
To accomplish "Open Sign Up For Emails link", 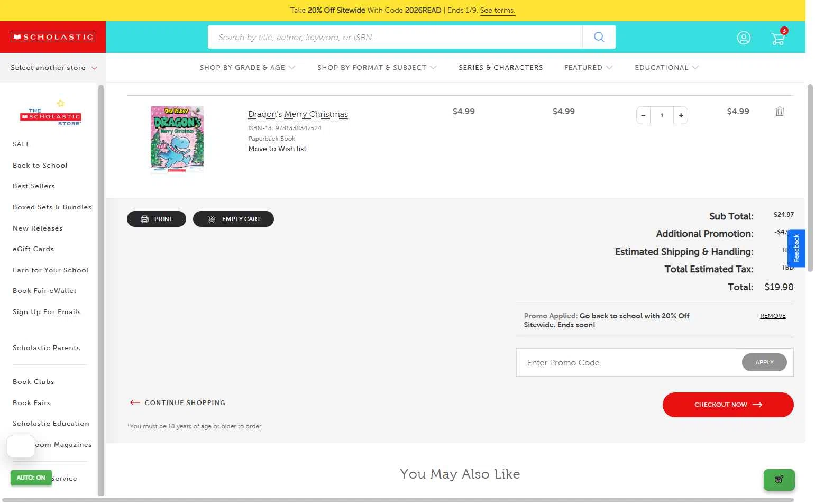I will (47, 311).
